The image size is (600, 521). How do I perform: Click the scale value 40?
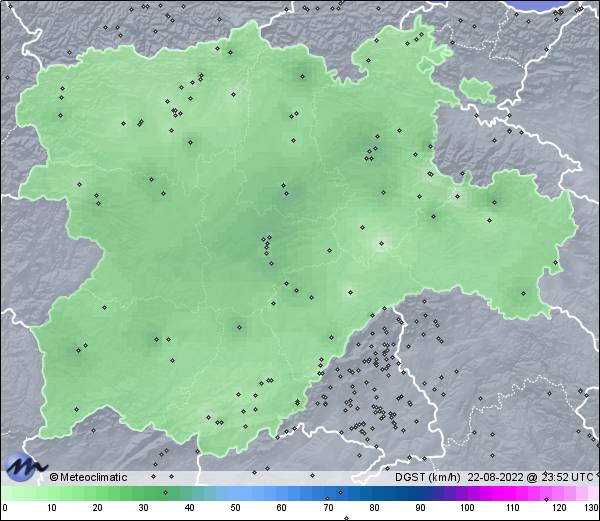tap(189, 508)
